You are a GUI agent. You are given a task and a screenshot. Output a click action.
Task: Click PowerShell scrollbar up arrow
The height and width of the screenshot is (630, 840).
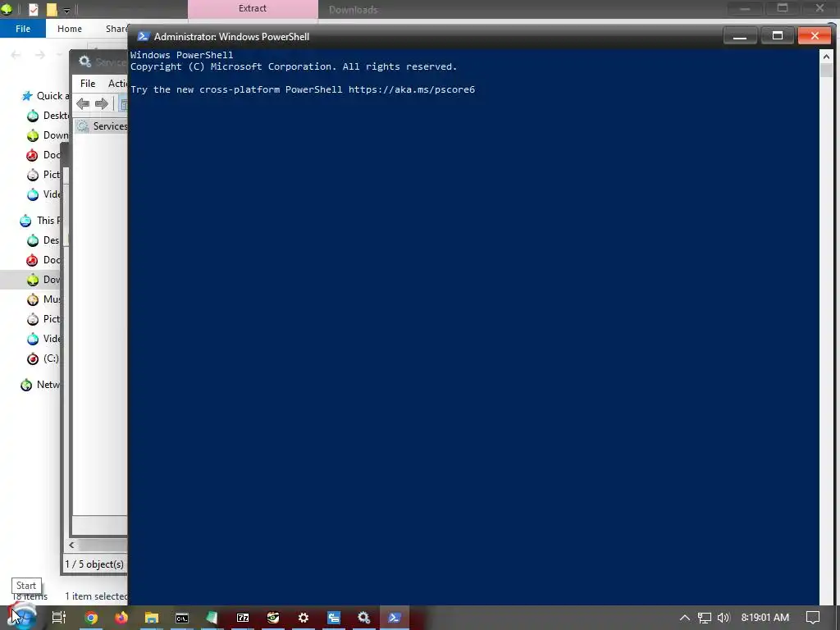pyautogui.click(x=826, y=57)
